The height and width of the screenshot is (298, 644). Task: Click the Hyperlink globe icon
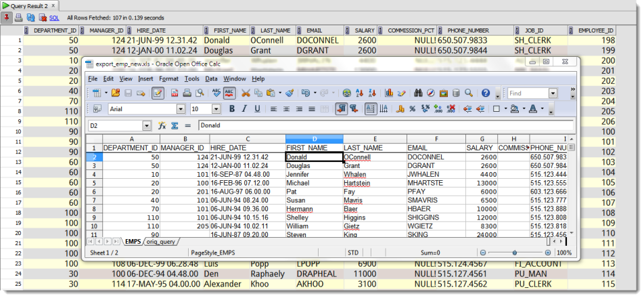(x=347, y=93)
